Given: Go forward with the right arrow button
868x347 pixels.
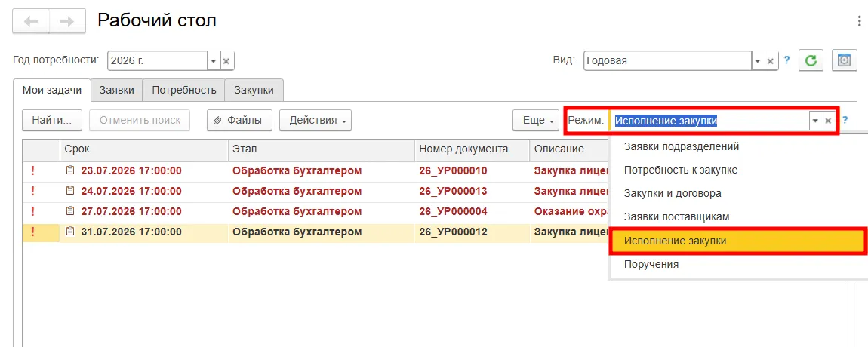Looking at the screenshot, I should (x=67, y=22).
